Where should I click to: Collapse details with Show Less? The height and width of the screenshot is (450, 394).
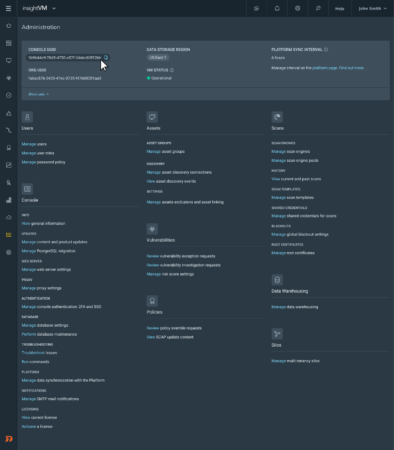pos(39,94)
